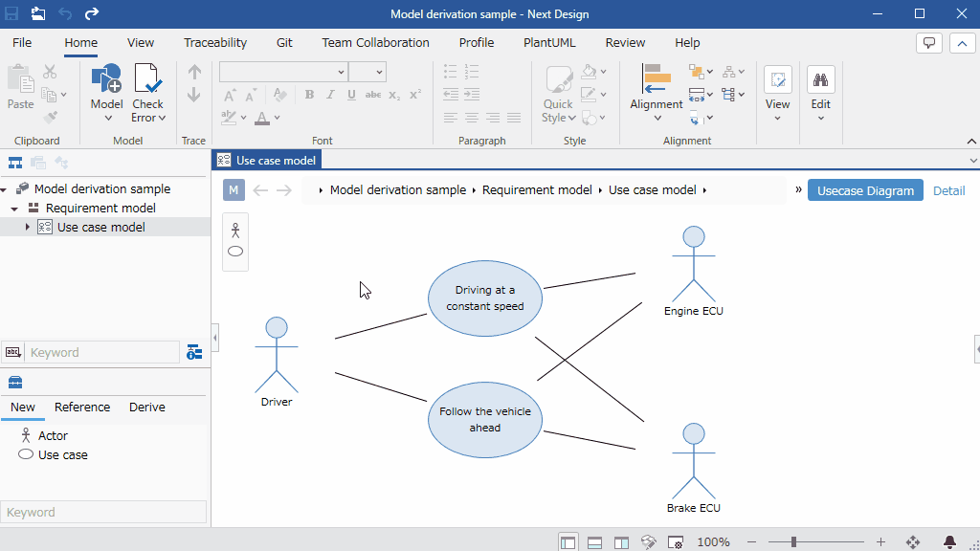Click the clear formatting eraser icon
980x551 pixels.
[280, 95]
